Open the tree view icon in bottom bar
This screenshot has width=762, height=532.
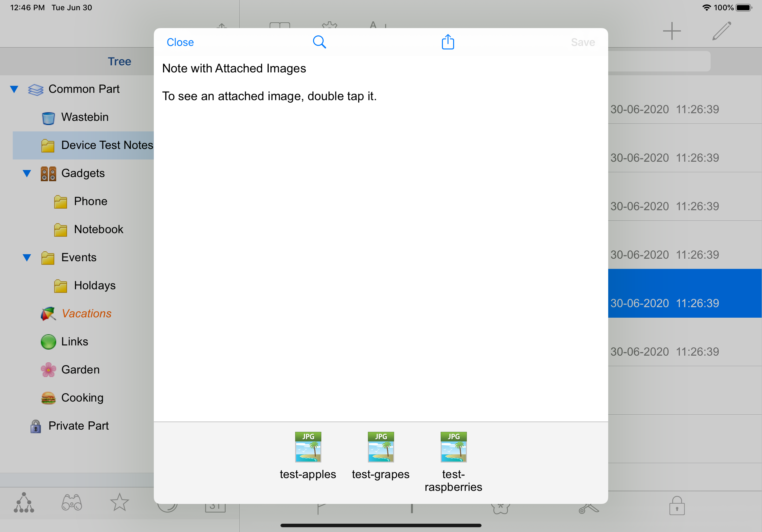pos(24,502)
